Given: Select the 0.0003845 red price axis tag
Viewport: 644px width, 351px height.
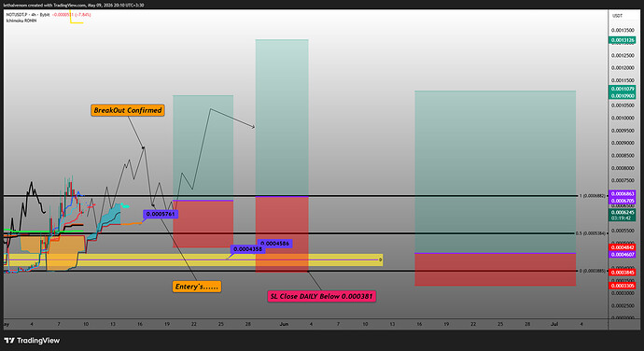Looking at the screenshot, I should pyautogui.click(x=623, y=273).
